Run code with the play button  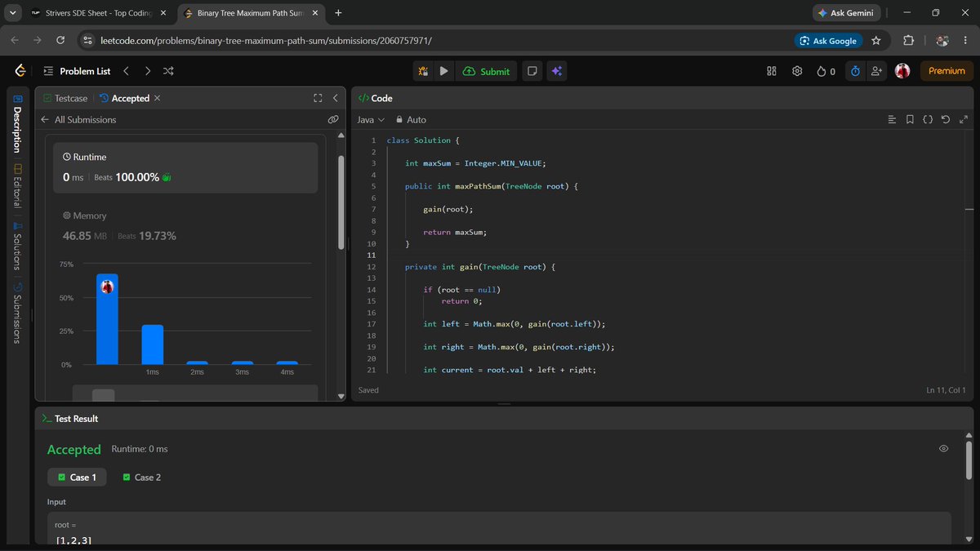443,71
